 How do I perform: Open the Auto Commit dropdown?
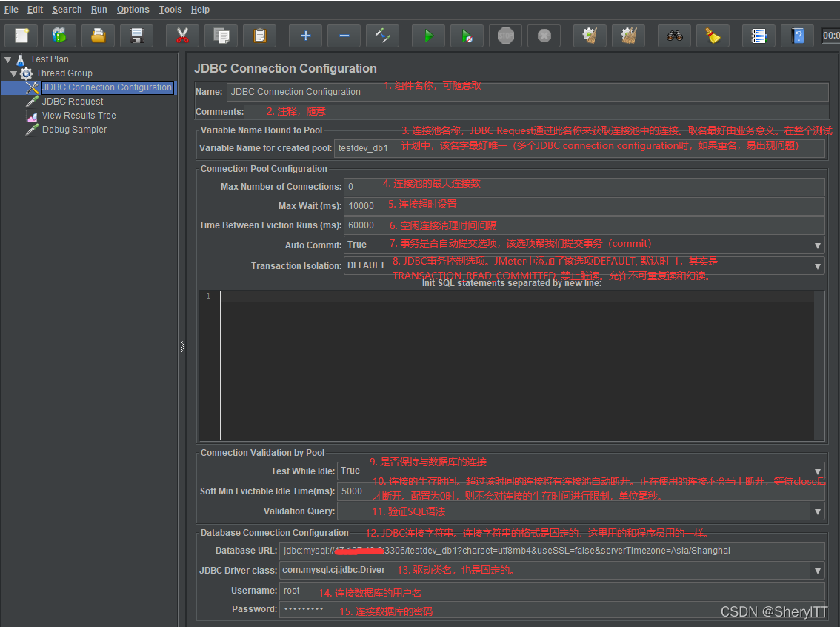(x=818, y=244)
